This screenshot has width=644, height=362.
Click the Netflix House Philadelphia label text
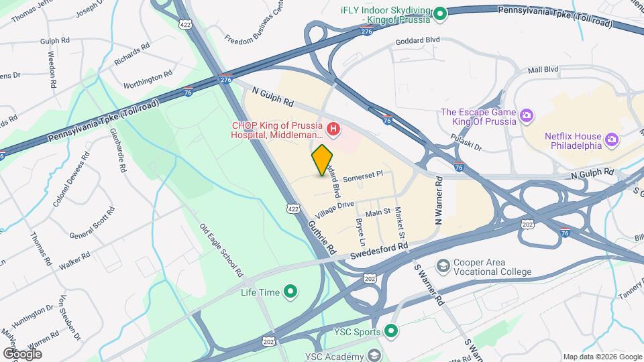click(573, 141)
